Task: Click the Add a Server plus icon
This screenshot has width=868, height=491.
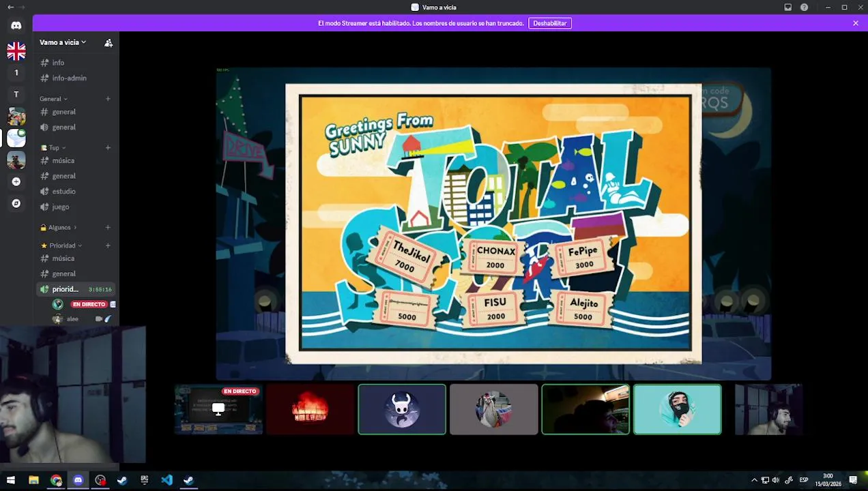Action: [16, 181]
